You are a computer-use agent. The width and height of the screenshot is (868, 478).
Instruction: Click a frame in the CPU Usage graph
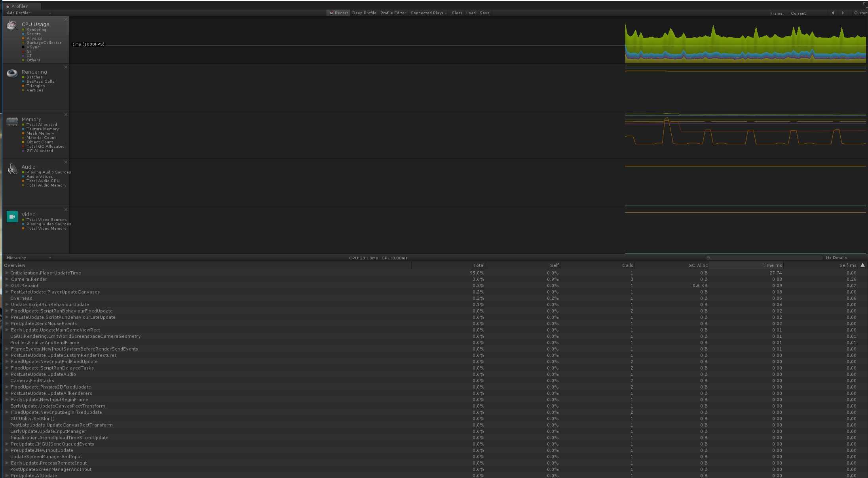pyautogui.click(x=745, y=43)
